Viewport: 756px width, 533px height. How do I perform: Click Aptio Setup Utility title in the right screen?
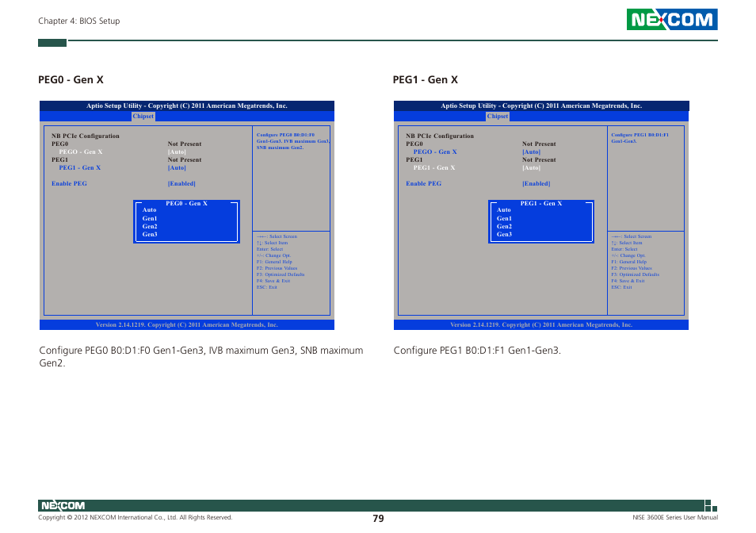click(541, 105)
